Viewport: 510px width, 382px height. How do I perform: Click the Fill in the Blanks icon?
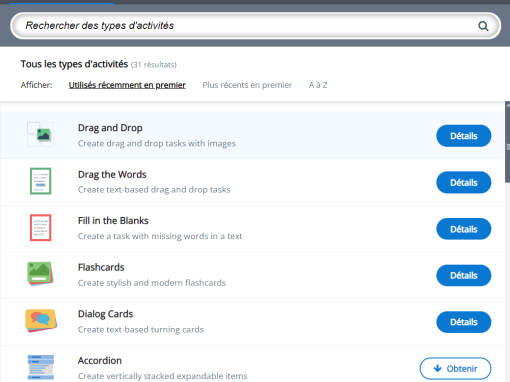[40, 228]
